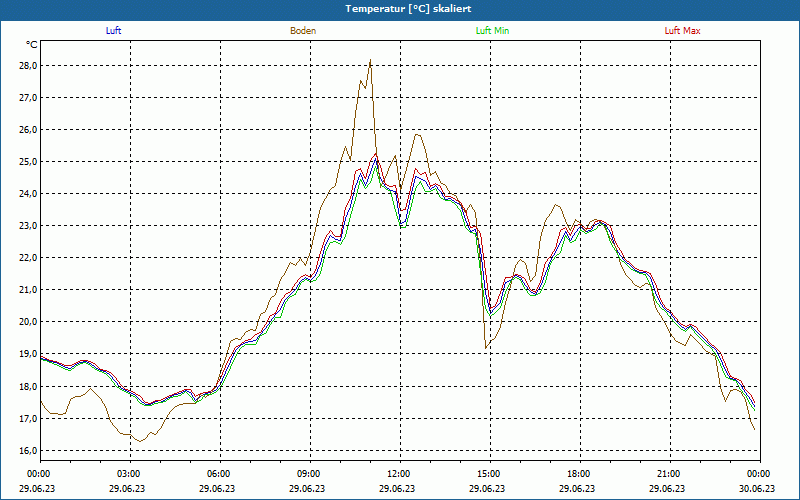Click the 03:00 time axis label

click(131, 474)
